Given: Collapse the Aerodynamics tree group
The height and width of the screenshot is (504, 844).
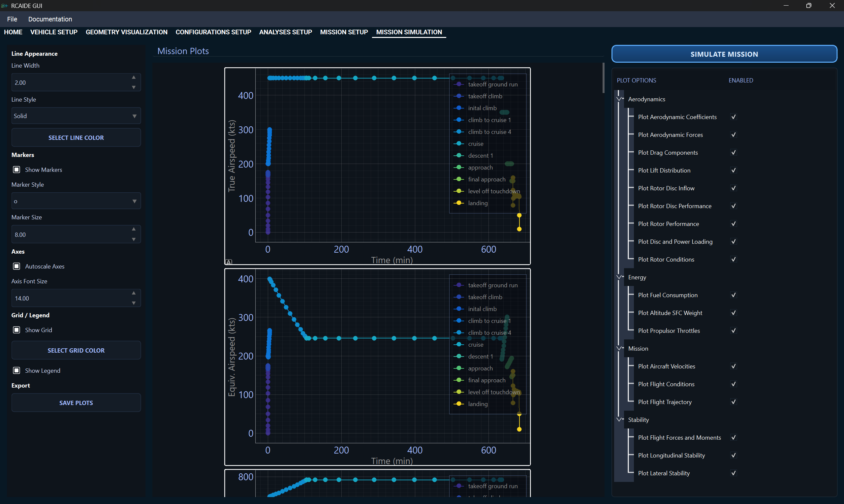Looking at the screenshot, I should click(620, 99).
